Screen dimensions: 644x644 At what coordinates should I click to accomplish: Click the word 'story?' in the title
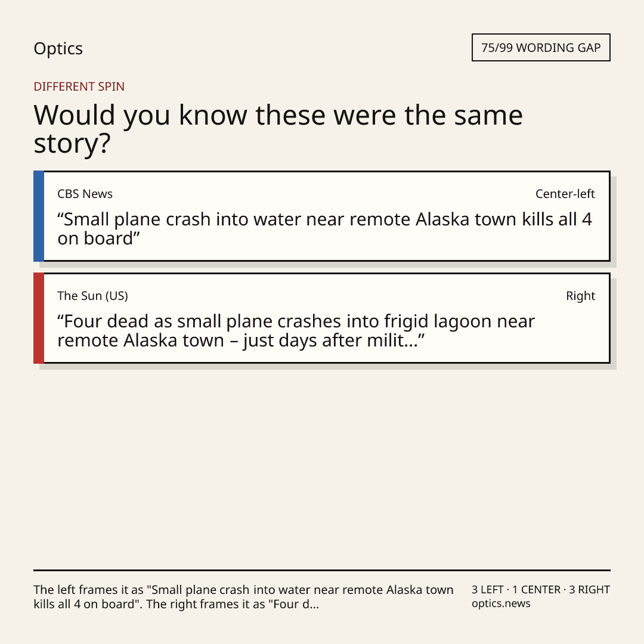tap(72, 144)
